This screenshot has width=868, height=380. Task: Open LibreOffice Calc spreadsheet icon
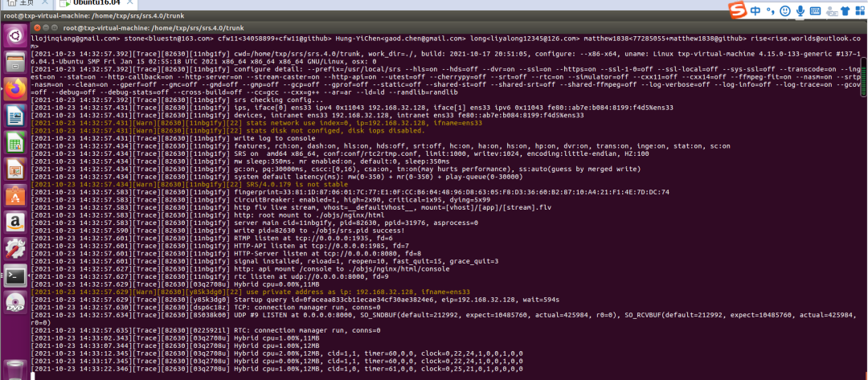[15, 143]
